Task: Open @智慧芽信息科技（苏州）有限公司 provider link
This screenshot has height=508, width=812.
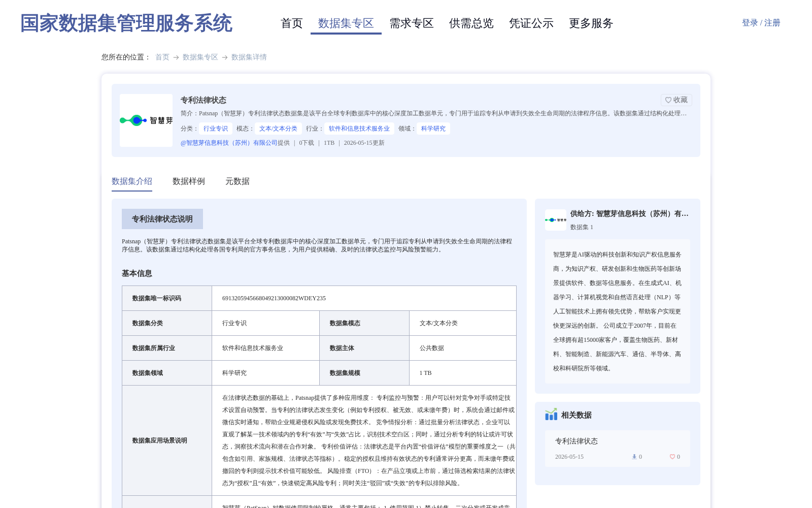Action: tap(229, 143)
